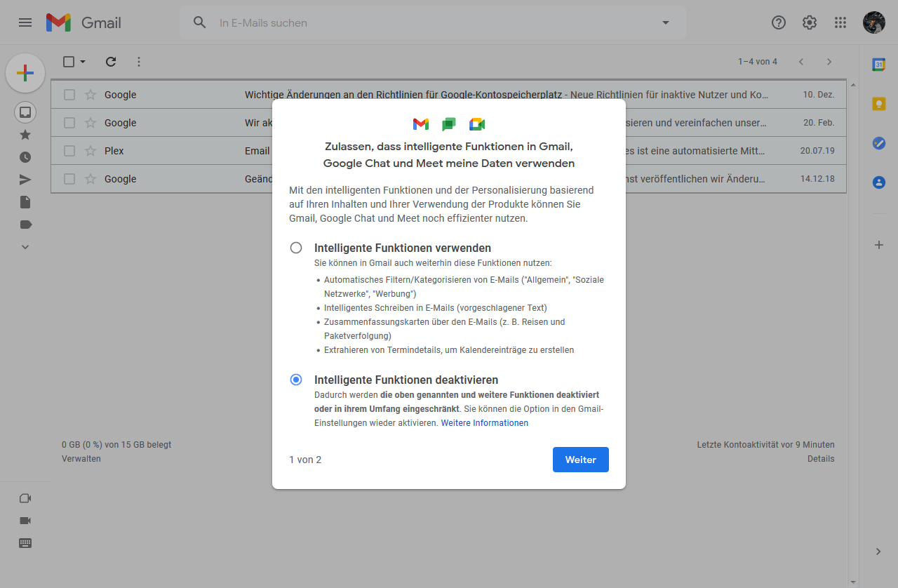This screenshot has height=588, width=898.
Task: Click the '1–4 von 4' pagination text
Action: coord(758,62)
